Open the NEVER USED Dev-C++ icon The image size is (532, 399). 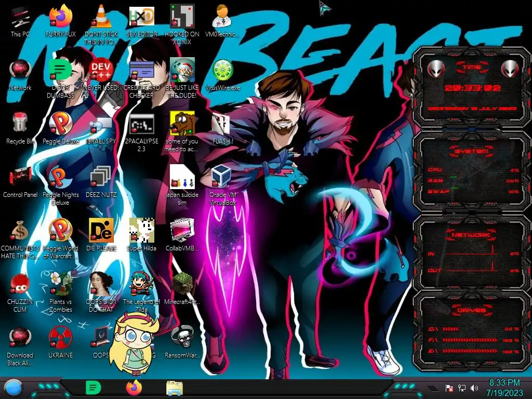tap(101, 71)
